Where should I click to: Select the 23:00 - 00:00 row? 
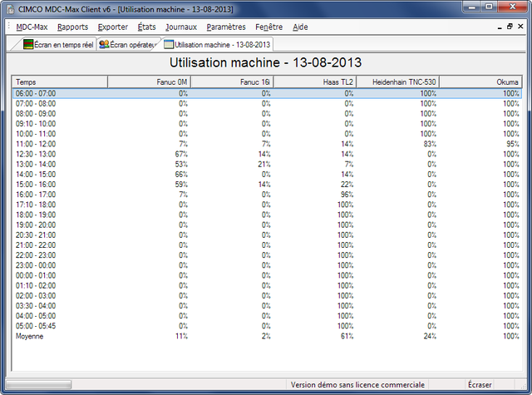267,265
